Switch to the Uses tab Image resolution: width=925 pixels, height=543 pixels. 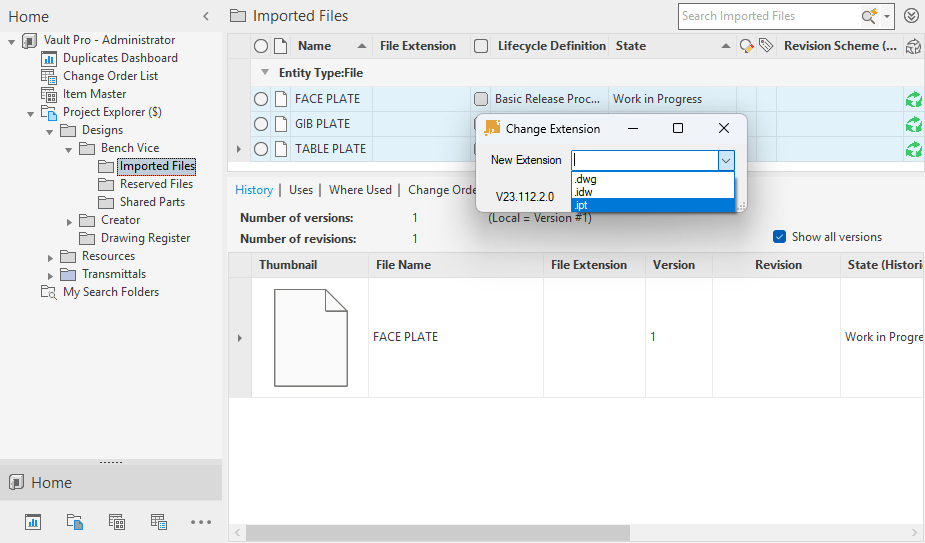click(x=301, y=190)
